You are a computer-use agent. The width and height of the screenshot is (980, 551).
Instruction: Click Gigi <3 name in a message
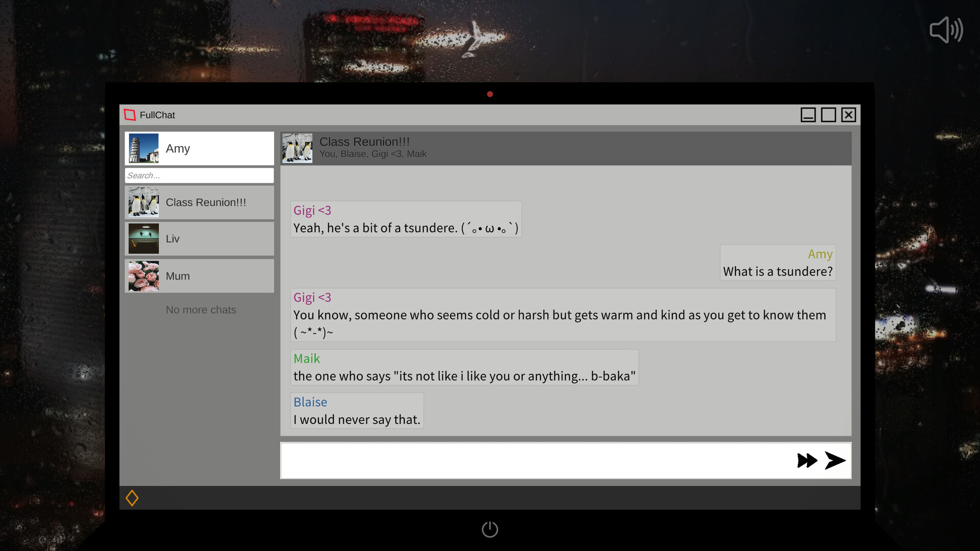tap(312, 210)
